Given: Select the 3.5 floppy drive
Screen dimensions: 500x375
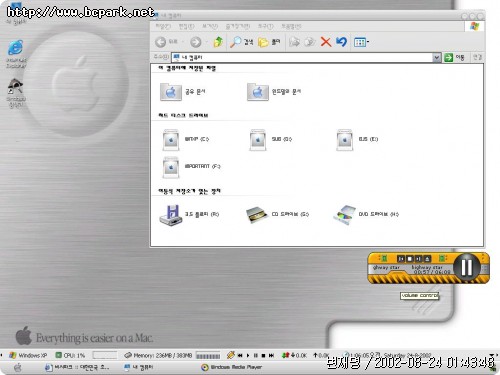Looking at the screenshot, I should [189, 215].
